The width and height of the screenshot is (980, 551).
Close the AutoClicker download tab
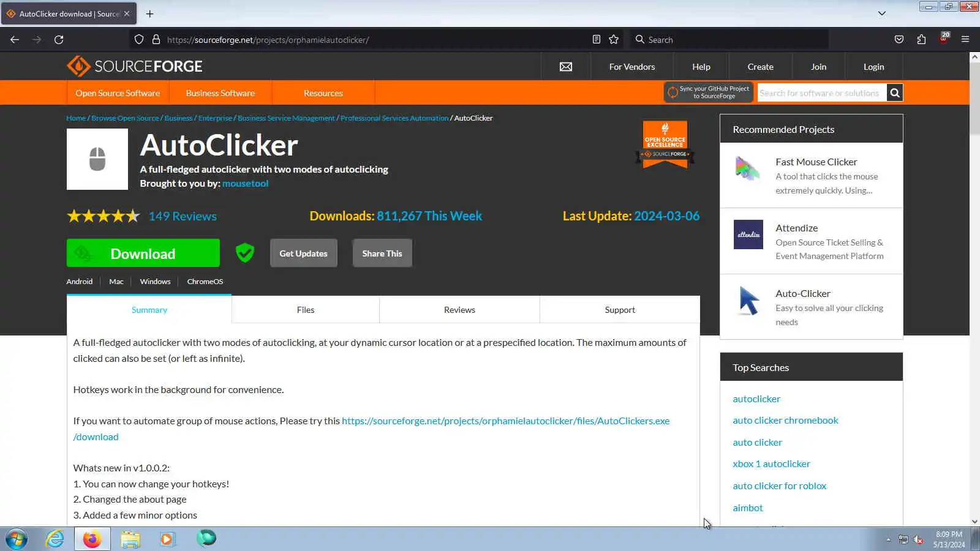tap(127, 13)
